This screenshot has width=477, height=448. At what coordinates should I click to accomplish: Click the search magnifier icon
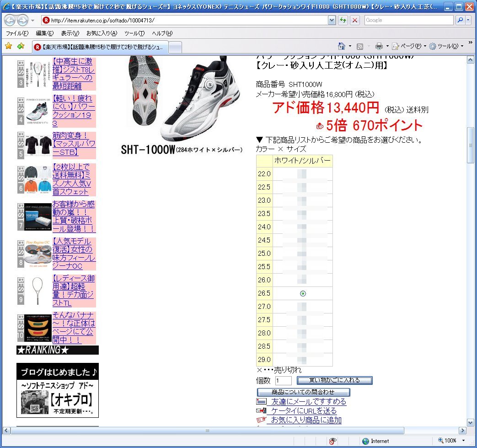460,20
